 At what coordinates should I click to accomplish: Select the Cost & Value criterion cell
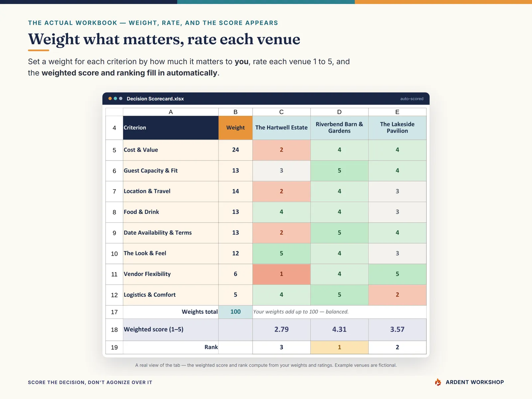[171, 150]
